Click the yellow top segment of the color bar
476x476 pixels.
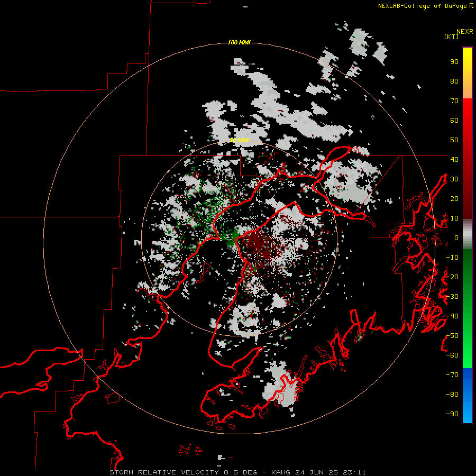[x=467, y=58]
